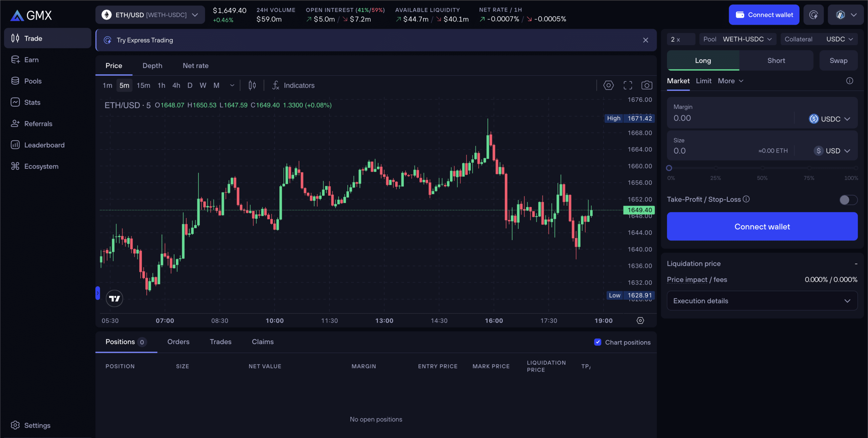Click the info icon next to More

point(849,81)
